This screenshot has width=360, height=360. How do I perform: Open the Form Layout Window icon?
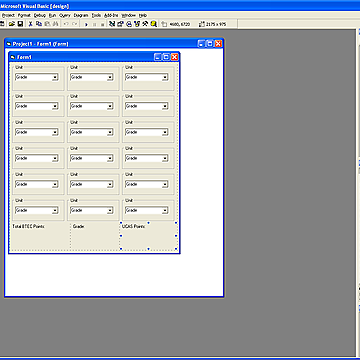pos(129,24)
